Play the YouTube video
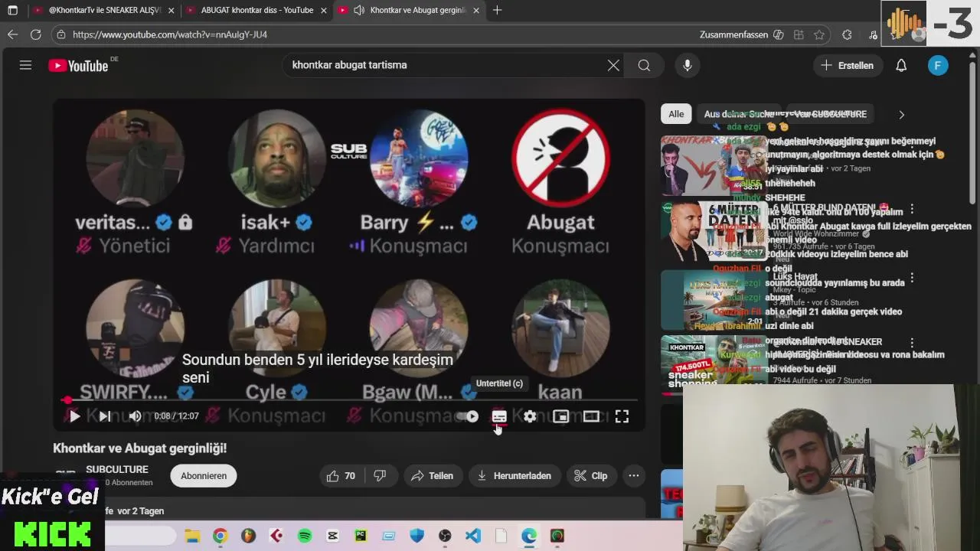This screenshot has height=551, width=980. point(74,416)
